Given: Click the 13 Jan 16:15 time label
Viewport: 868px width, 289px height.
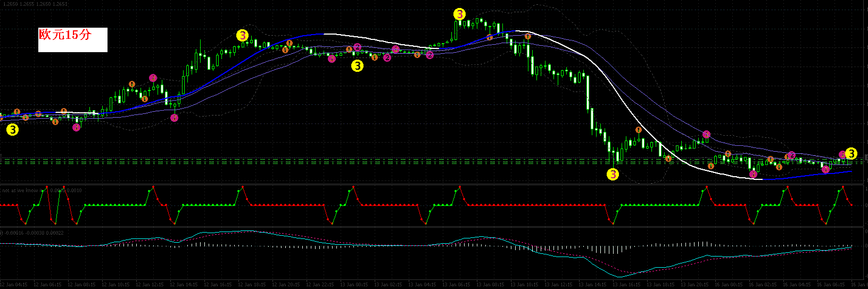Looking at the screenshot, I should pyautogui.click(x=626, y=285).
